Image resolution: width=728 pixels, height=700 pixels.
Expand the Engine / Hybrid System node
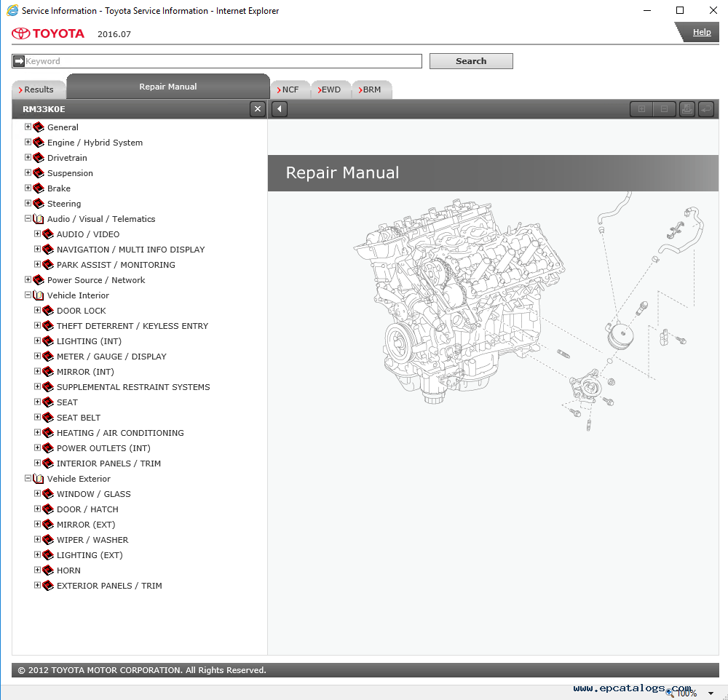coord(28,142)
